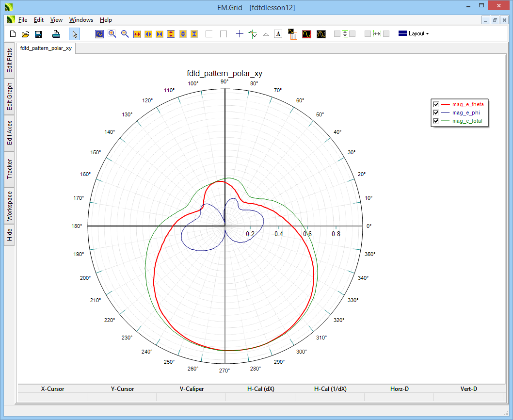Uncheck the mag_e_theta curve checkbox

coord(436,104)
